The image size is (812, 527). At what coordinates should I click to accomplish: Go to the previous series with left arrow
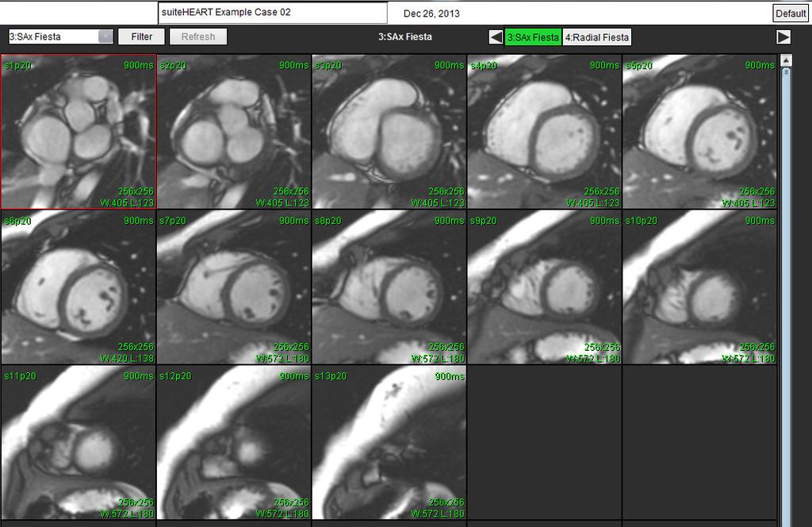click(496, 37)
